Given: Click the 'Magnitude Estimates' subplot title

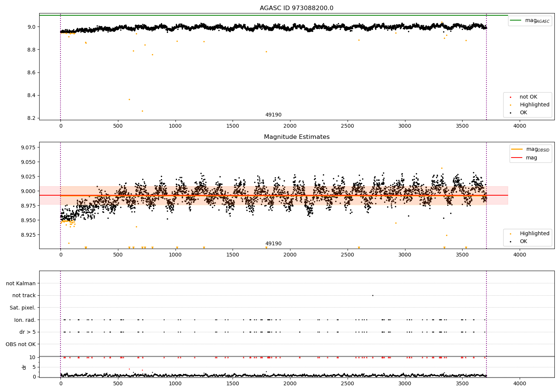Looking at the screenshot, I should 296,137.
